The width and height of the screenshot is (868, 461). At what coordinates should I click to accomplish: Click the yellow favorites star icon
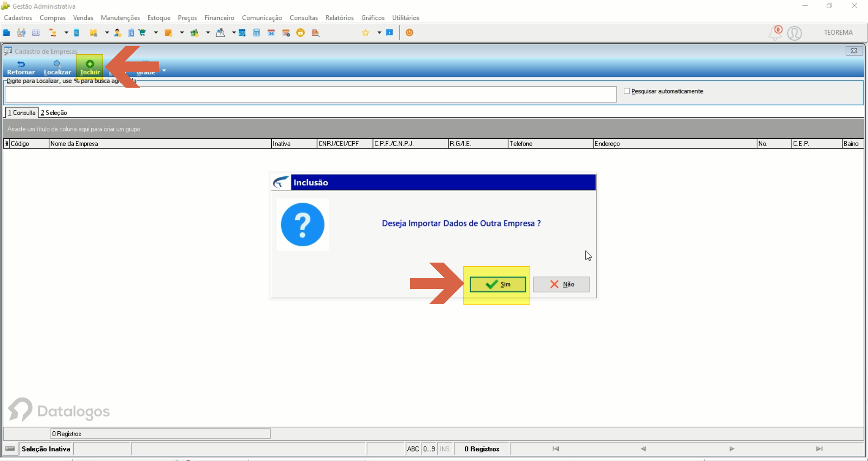(366, 33)
